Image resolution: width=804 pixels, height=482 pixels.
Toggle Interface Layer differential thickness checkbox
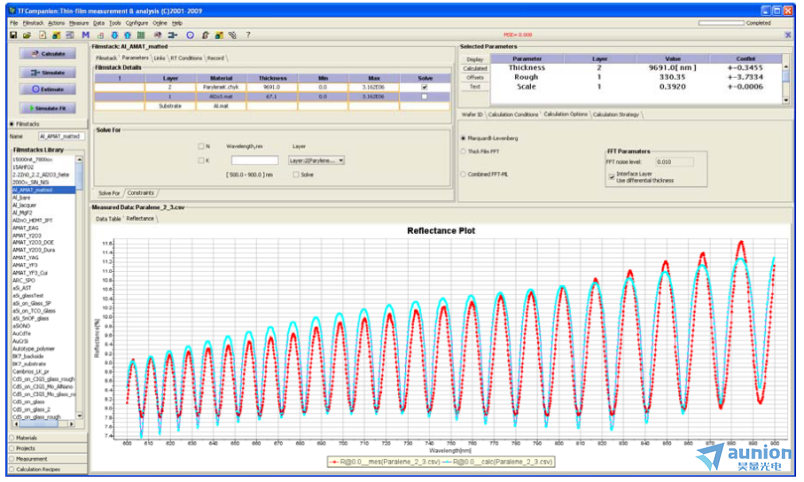coord(612,177)
